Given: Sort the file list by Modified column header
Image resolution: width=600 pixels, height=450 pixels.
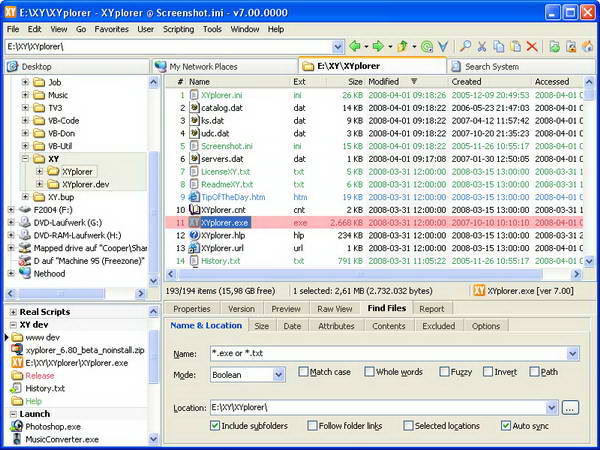Looking at the screenshot, I should click(x=383, y=81).
